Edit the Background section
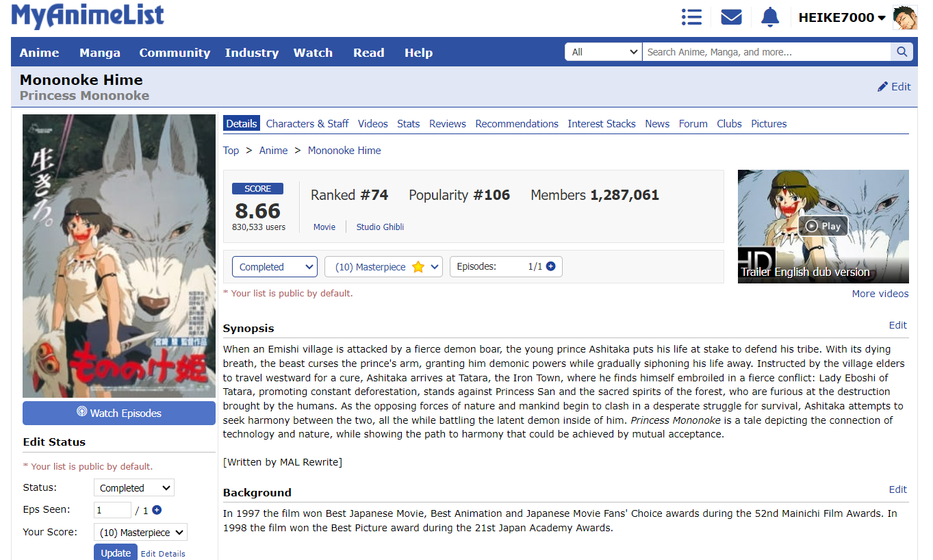Image resolution: width=933 pixels, height=560 pixels. pyautogui.click(x=898, y=489)
